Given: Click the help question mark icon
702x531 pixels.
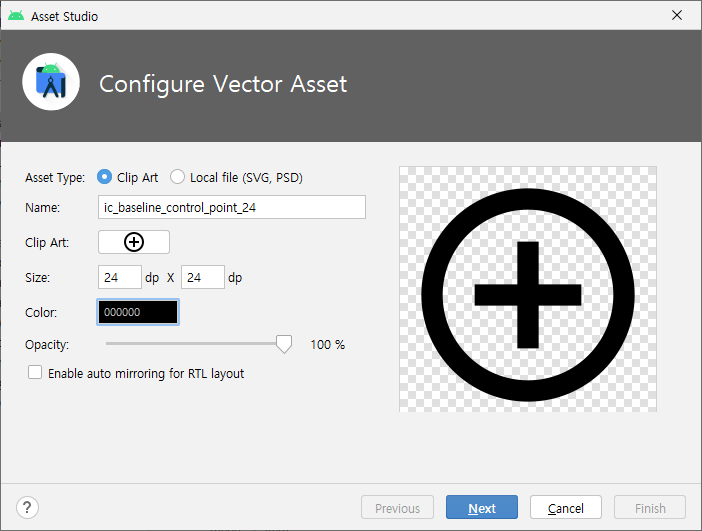Looking at the screenshot, I should tap(27, 507).
